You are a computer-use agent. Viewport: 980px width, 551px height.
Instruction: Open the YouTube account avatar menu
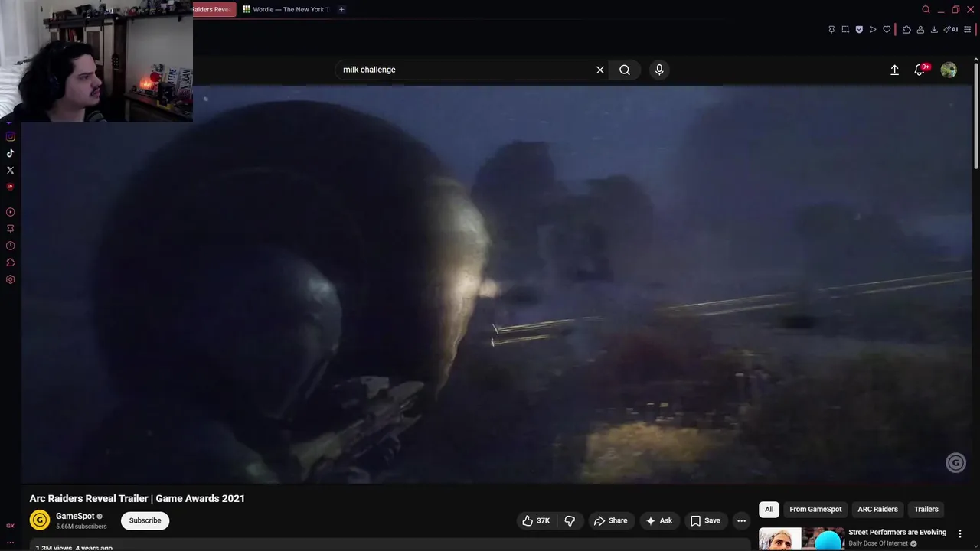tap(949, 70)
